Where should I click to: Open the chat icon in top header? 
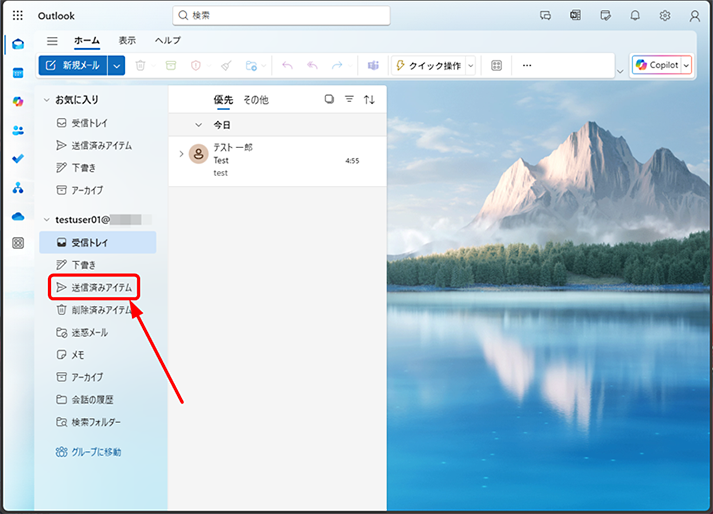546,16
